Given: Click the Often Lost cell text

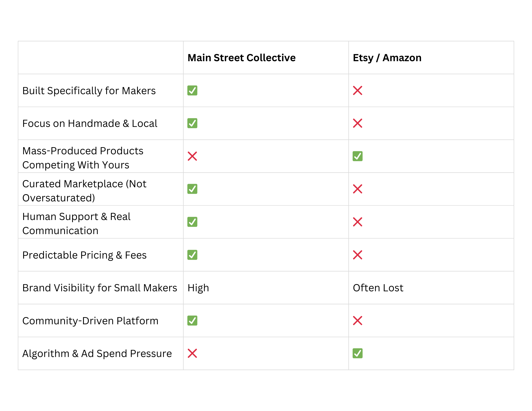Looking at the screenshot, I should 378,288.
